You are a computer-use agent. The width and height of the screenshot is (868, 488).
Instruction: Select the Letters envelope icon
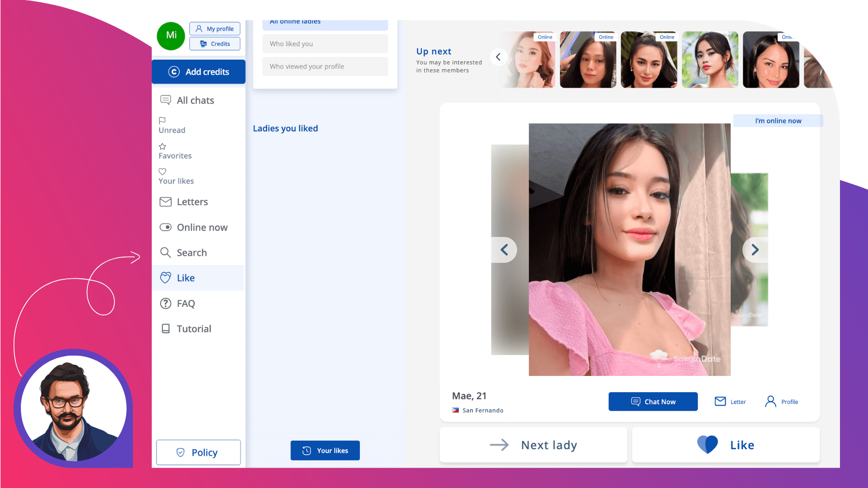point(165,202)
